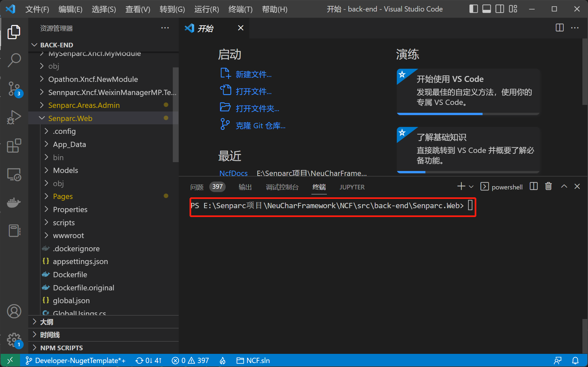
Task: Open editor more actions ellipsis
Action: [575, 28]
